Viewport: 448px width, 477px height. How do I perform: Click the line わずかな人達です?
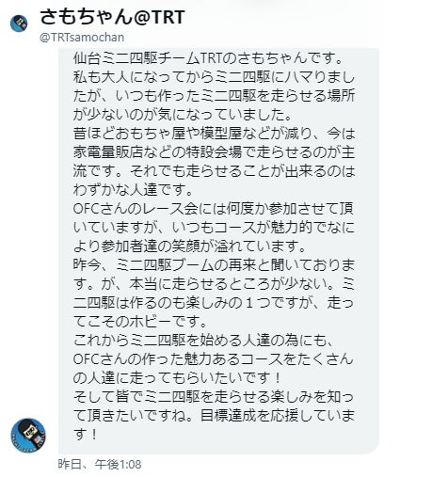click(x=133, y=190)
